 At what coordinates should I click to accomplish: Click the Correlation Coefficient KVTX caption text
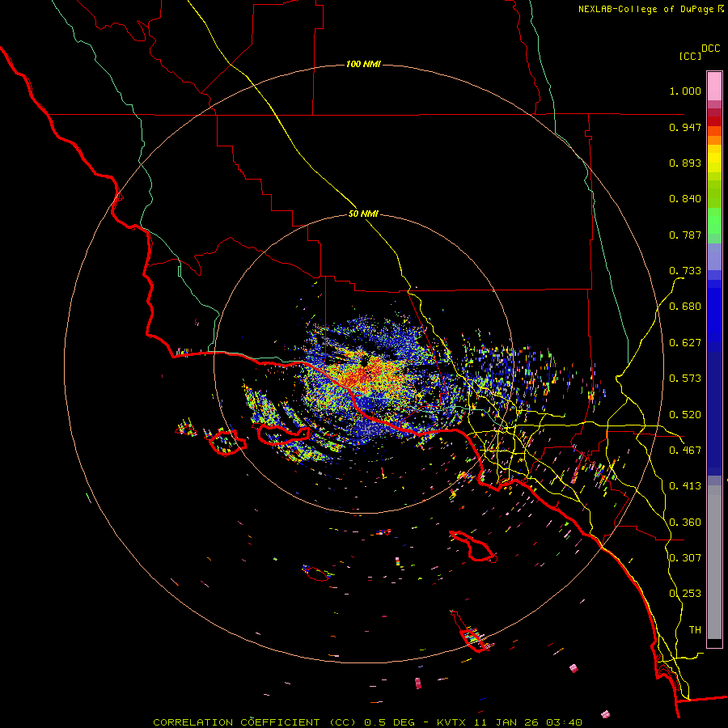click(367, 722)
